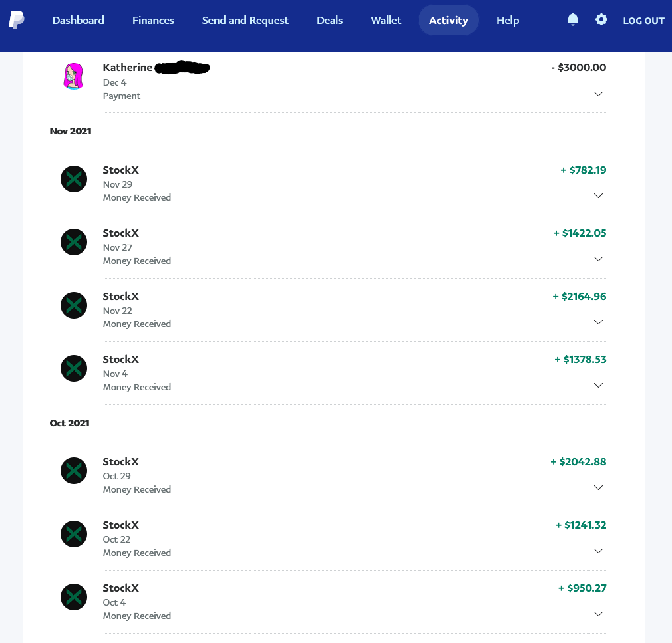
Task: Click StockX icon for Oct 29 transaction
Action: click(x=74, y=471)
